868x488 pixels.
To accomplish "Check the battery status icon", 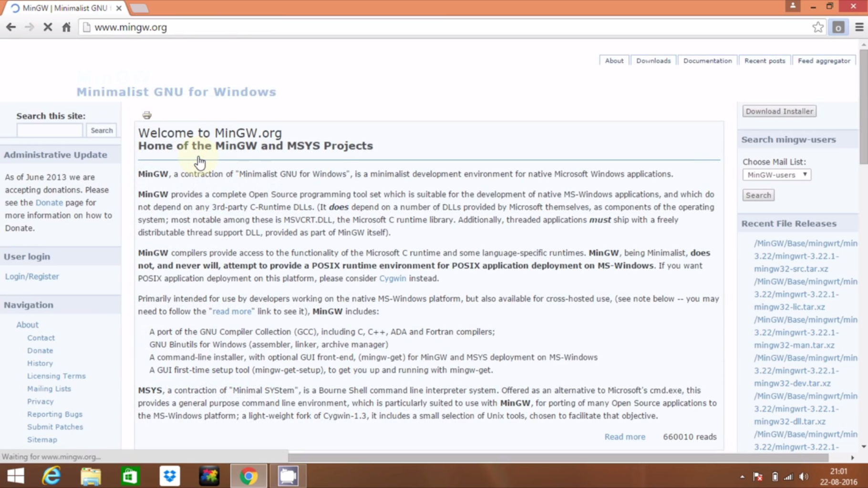I will (775, 477).
